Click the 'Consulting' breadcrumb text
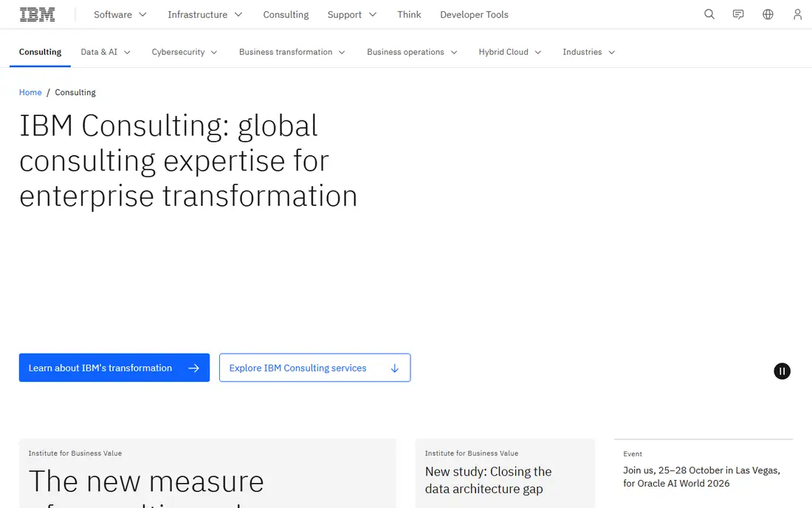 click(75, 92)
